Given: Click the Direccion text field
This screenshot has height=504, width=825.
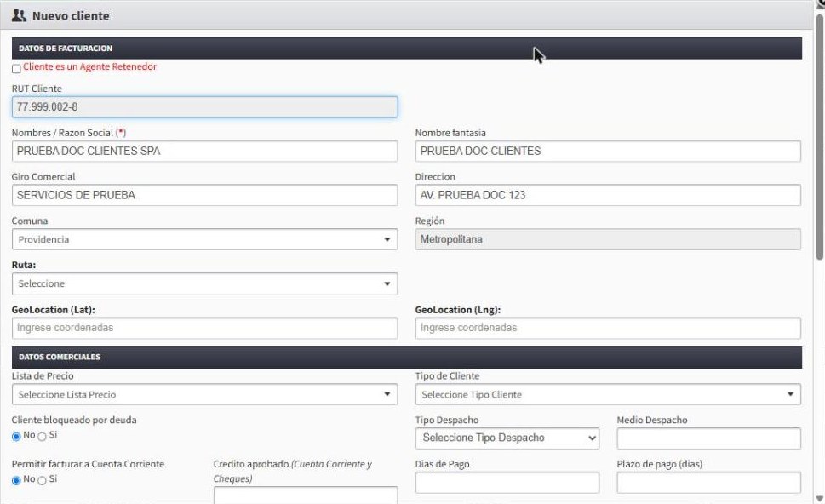Looking at the screenshot, I should pyautogui.click(x=608, y=195).
